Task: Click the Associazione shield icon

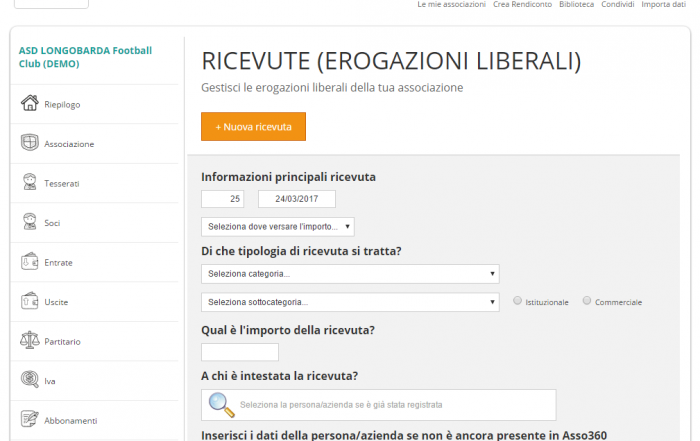Action: coord(29,143)
